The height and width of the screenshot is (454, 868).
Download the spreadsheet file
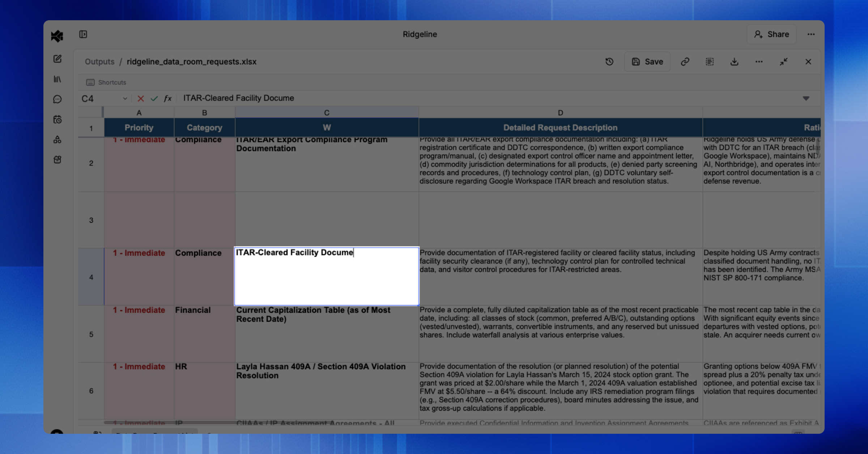(x=734, y=62)
